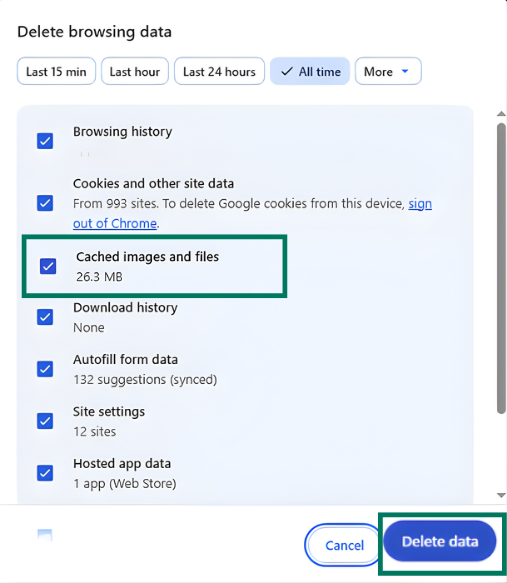The height and width of the screenshot is (583, 507).
Task: Click the Delete browsing data heading
Action: (94, 32)
